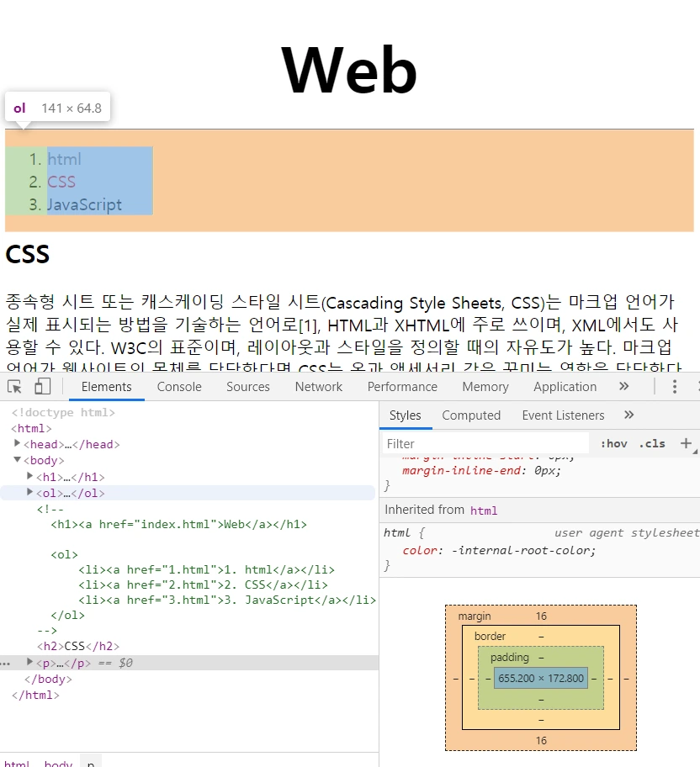Select the Styles sub-tab
The height and width of the screenshot is (767, 700).
[406, 415]
